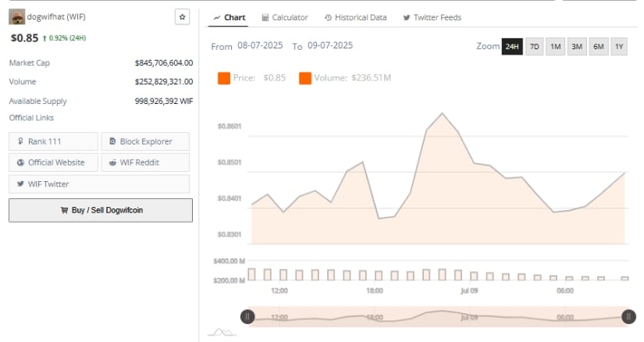Toggle the Price legend swatch
The width and height of the screenshot is (644, 342).
[224, 78]
